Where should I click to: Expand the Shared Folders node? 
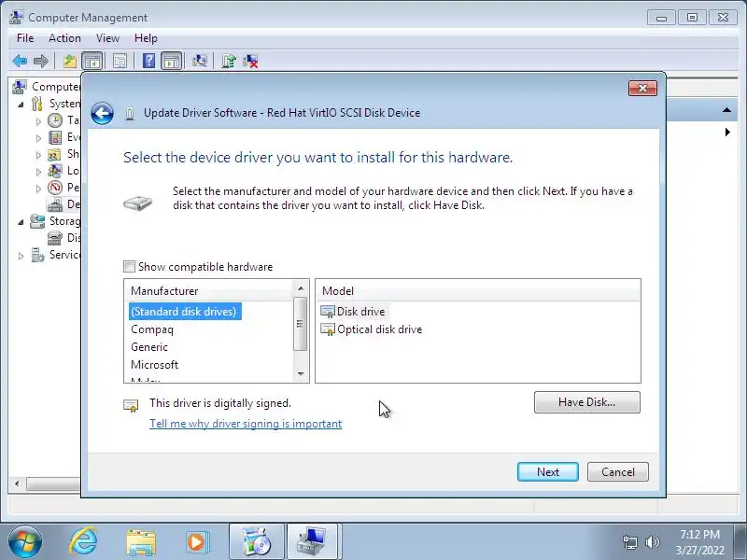click(x=38, y=155)
